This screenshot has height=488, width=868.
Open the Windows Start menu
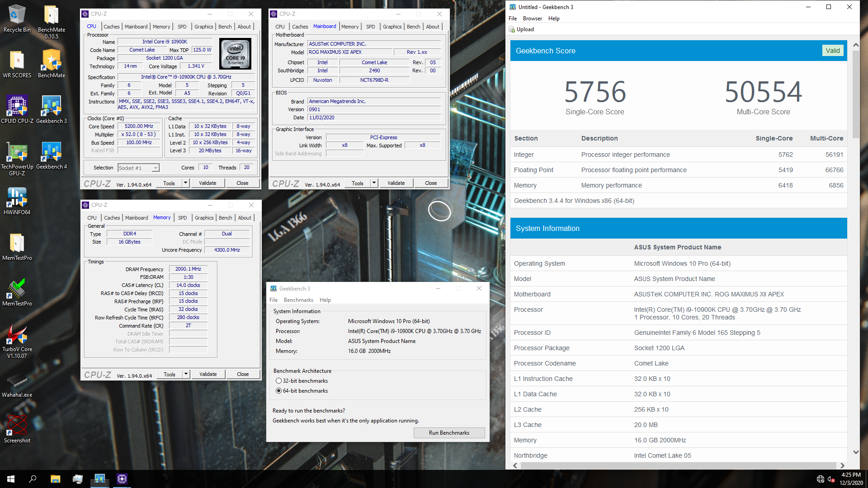point(11,479)
